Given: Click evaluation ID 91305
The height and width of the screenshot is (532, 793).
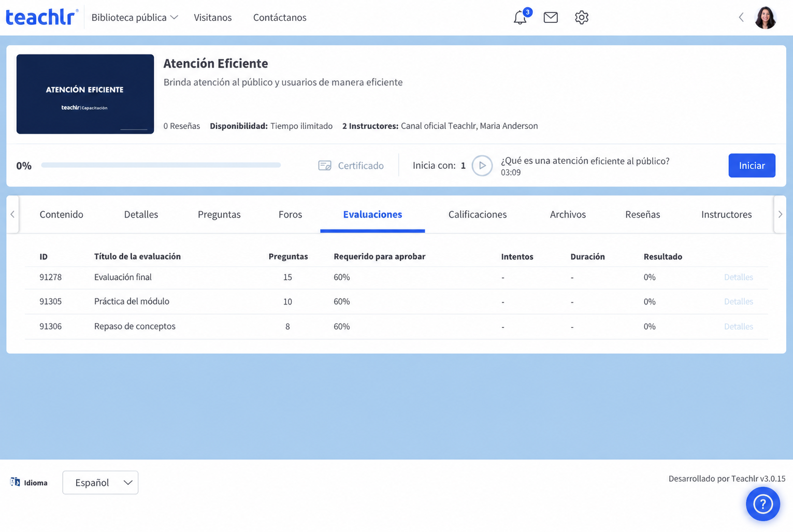Looking at the screenshot, I should 50,301.
